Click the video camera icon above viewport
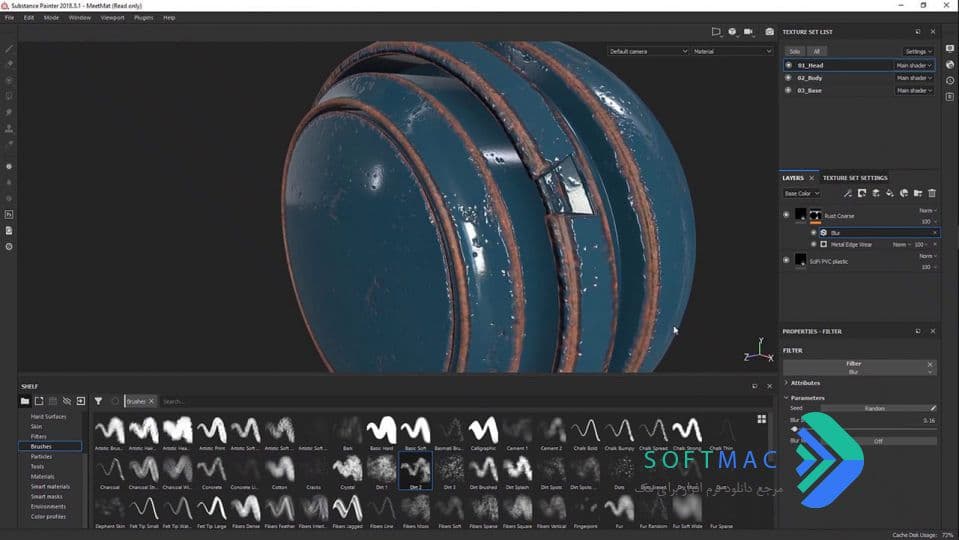Screen dimensions: 959x540 click(x=749, y=32)
